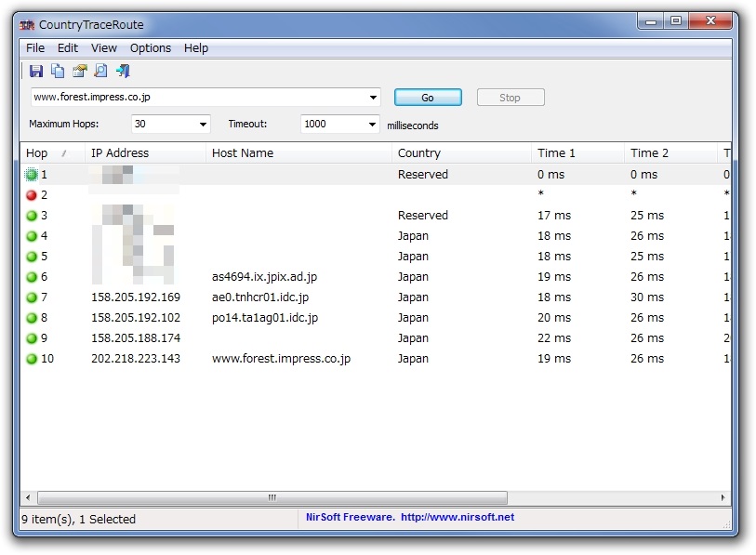Expand the Maximum Hops dropdown arrow
756x555 pixels.
point(203,125)
